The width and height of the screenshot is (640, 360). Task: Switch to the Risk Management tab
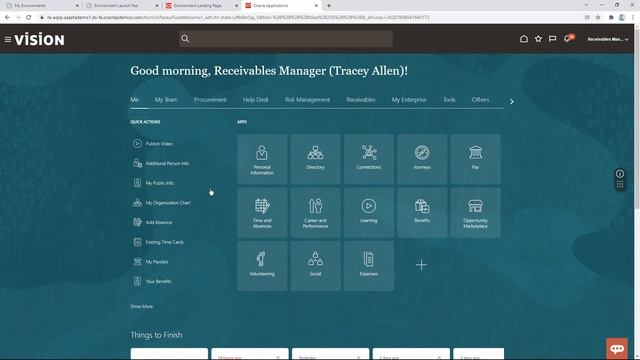[x=307, y=100]
